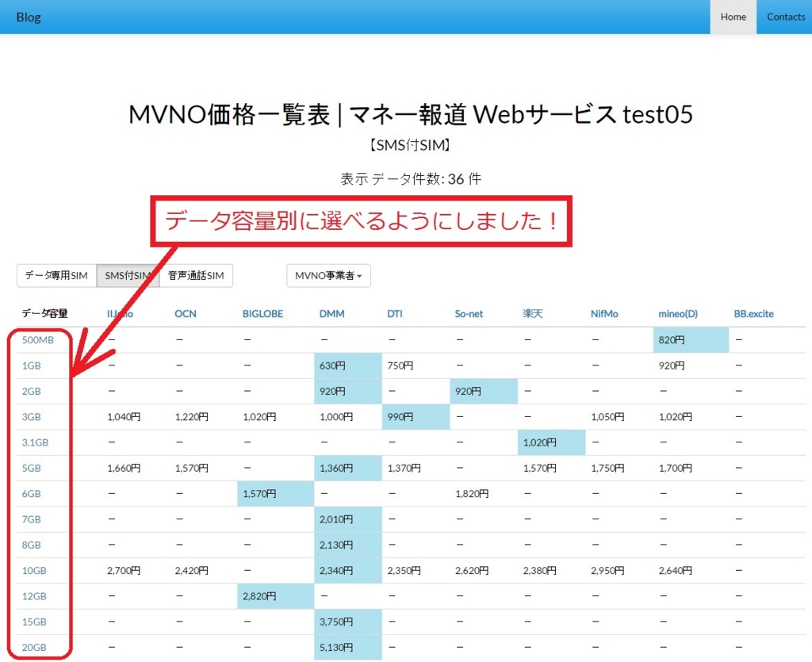This screenshot has width=812, height=662.
Task: Sort by the OCN column header
Action: click(x=186, y=314)
